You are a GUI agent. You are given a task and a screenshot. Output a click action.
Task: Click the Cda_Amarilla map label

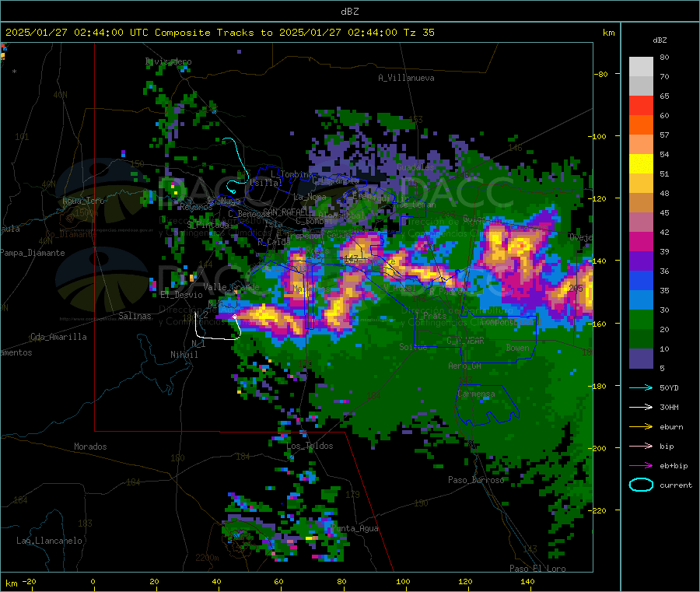(58, 337)
